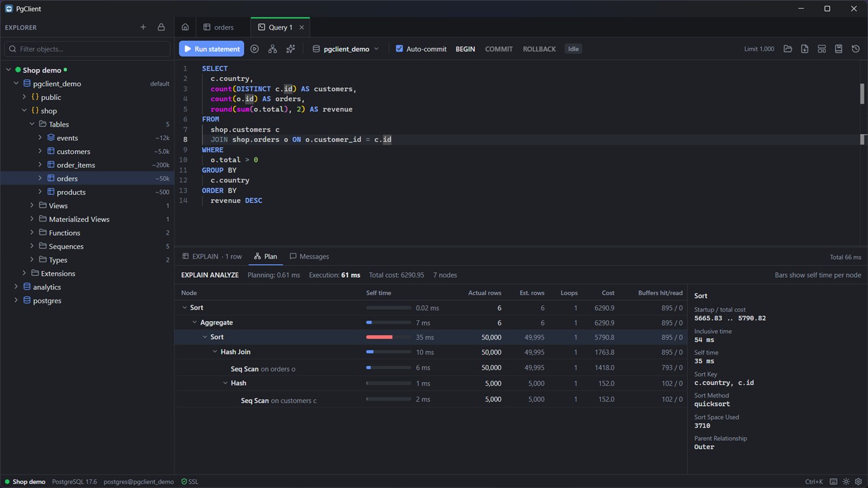The image size is (868, 488).
Task: Expand the public schema node
Action: click(24, 97)
